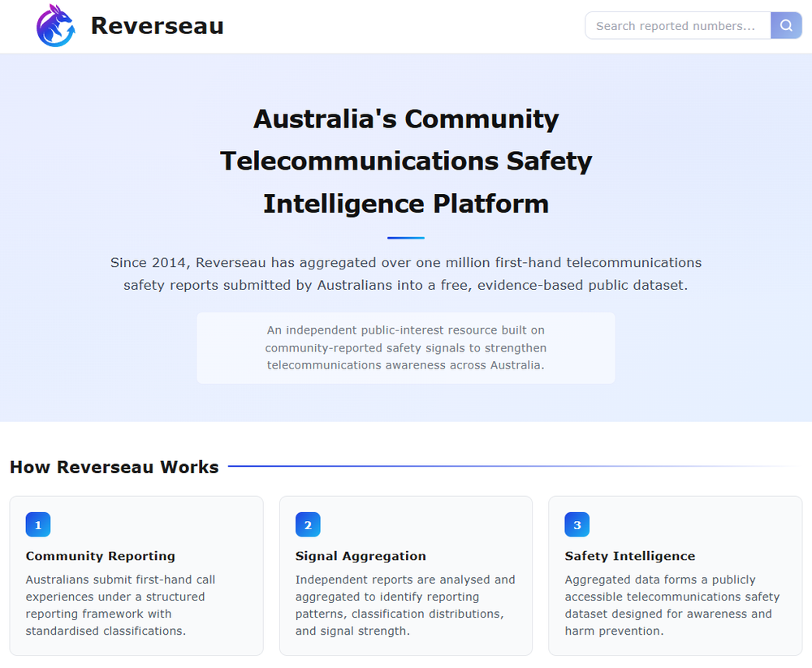Screen dimensions: 812x668
Task: Open the Signal Aggregation card
Action: click(406, 575)
